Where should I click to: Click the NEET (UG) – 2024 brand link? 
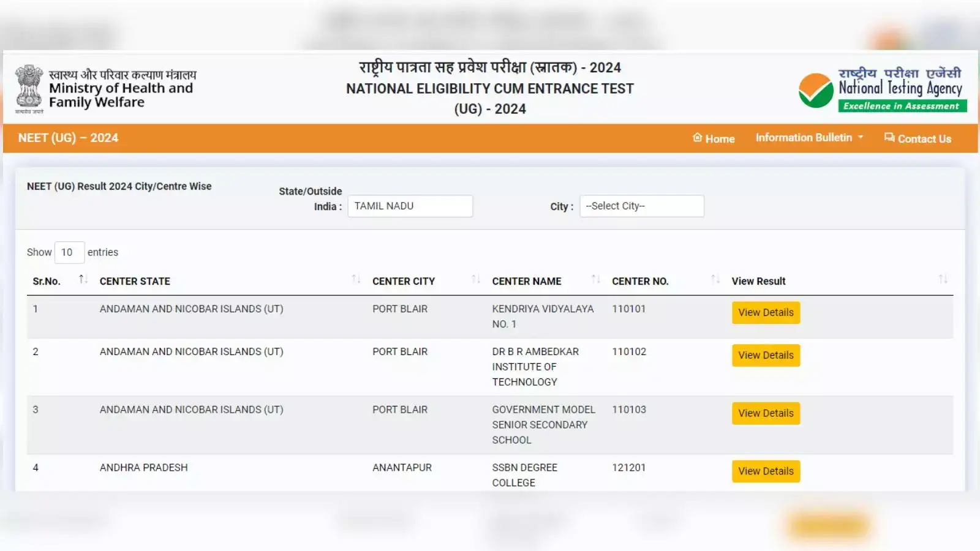pyautogui.click(x=68, y=138)
